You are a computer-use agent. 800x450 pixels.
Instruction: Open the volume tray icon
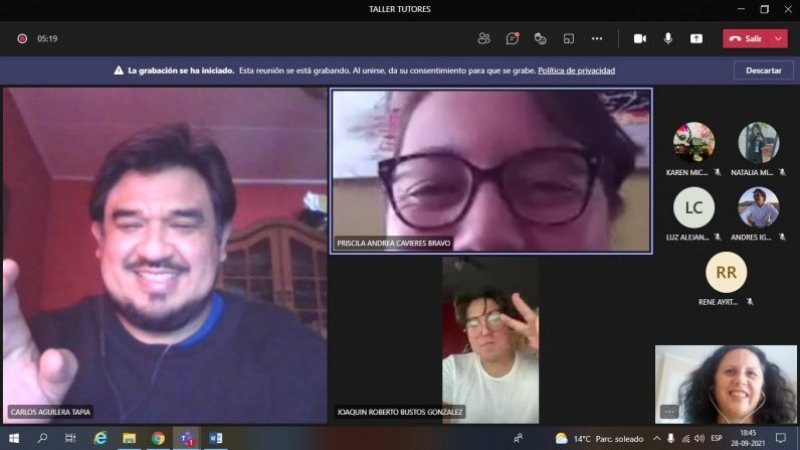tap(700, 438)
